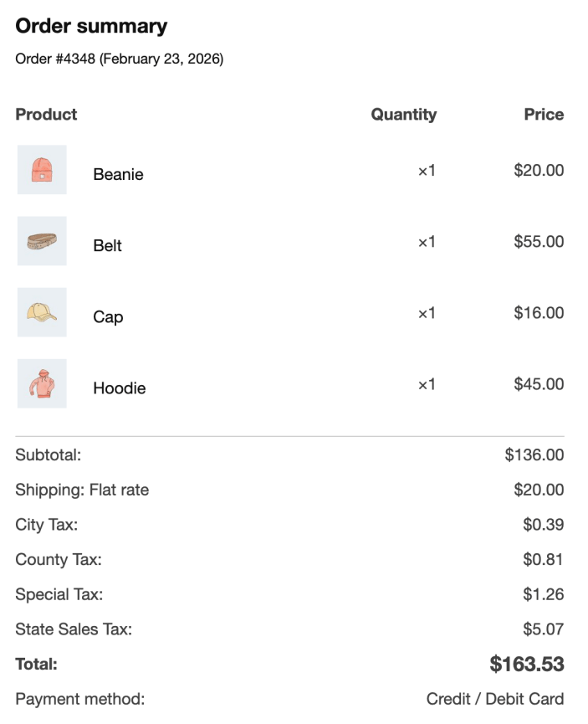The width and height of the screenshot is (588, 724).
Task: Select the Cap product thumbnail
Action: 42,313
